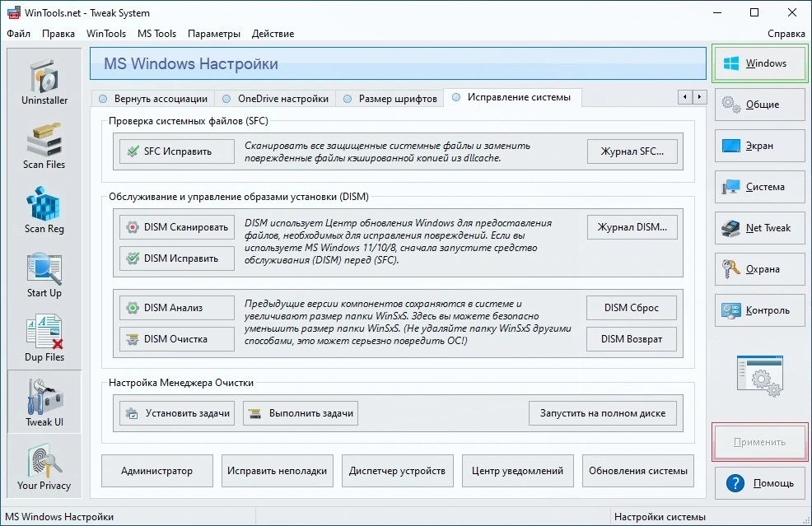Click the status bar text MS Windows Настройки

tap(59, 517)
